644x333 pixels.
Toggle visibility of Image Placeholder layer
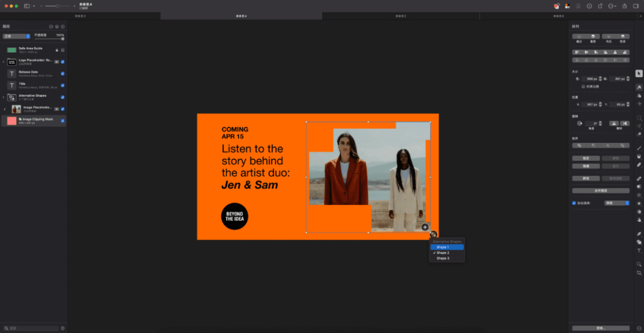[63, 109]
